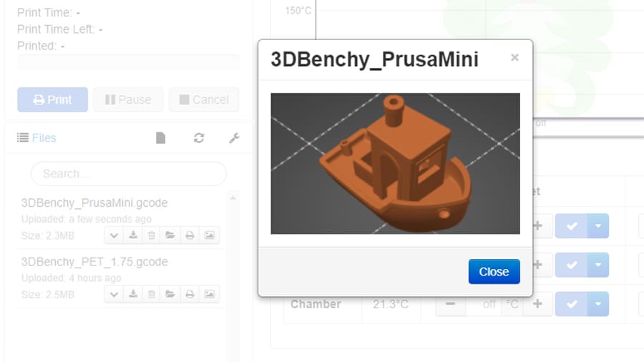Click the Chamber row label
This screenshot has height=362, width=644.
(x=316, y=304)
